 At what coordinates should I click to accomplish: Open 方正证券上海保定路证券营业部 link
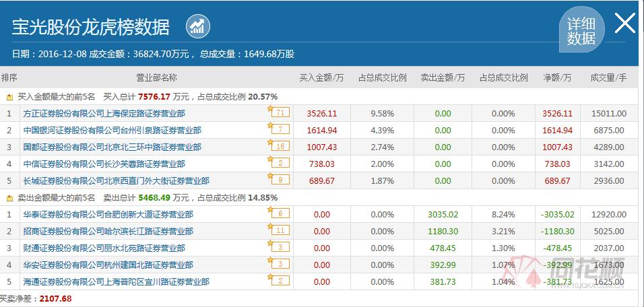coord(104,114)
